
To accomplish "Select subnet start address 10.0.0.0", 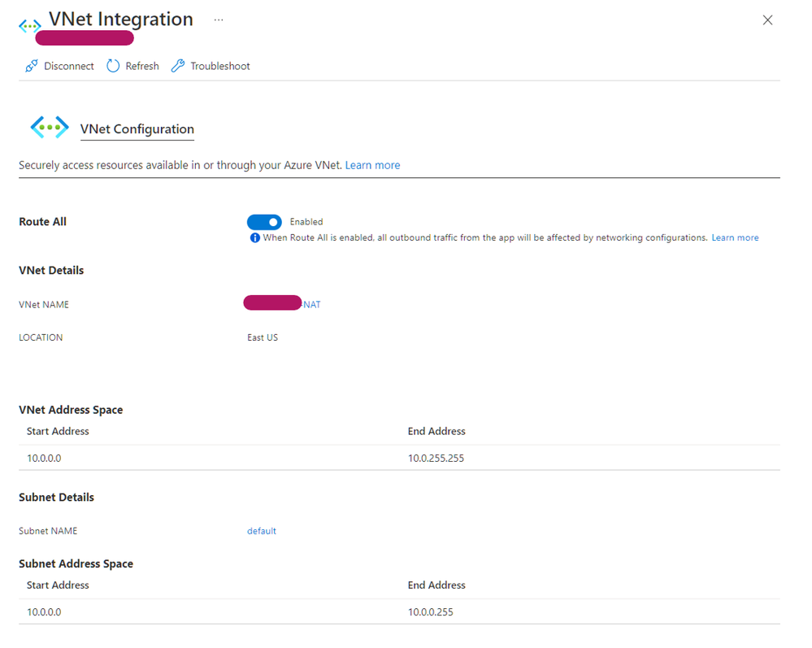I will click(44, 612).
